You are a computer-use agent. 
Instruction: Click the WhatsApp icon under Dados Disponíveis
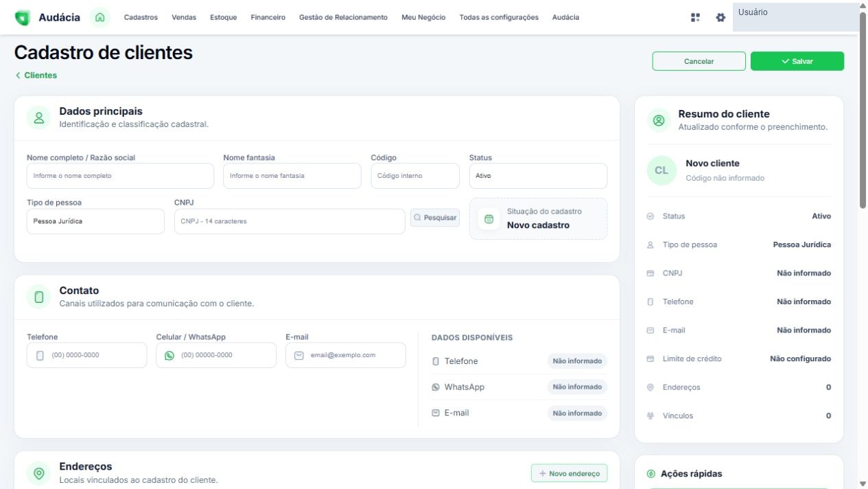click(x=436, y=387)
